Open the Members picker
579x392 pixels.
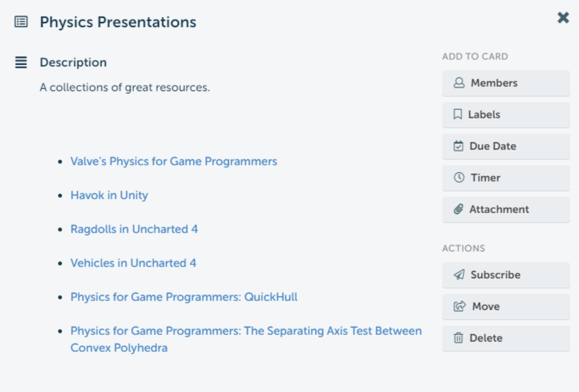[505, 83]
